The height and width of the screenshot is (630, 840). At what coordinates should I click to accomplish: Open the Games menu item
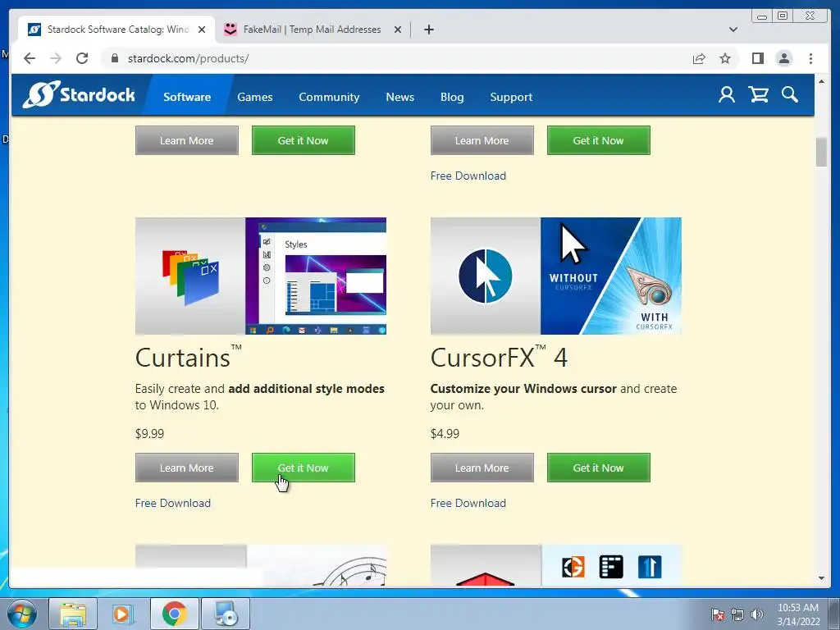[x=255, y=97]
